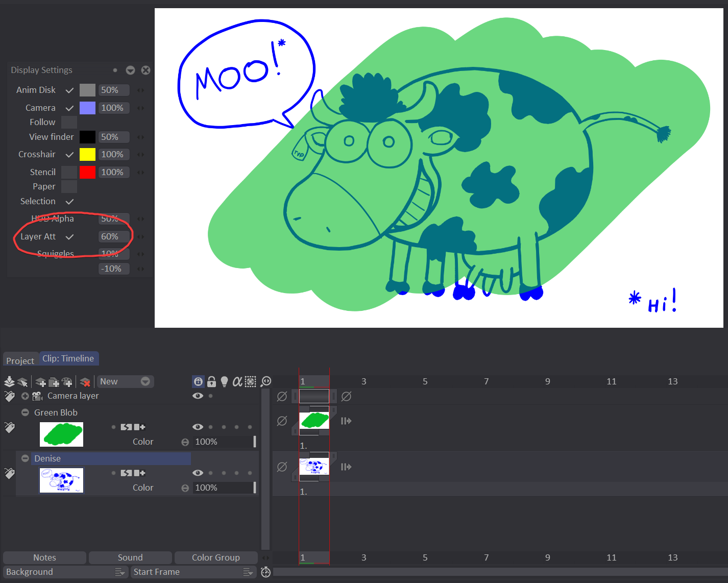Click the stopwatch icon beside Start Frame
728x583 pixels.
pyautogui.click(x=265, y=572)
